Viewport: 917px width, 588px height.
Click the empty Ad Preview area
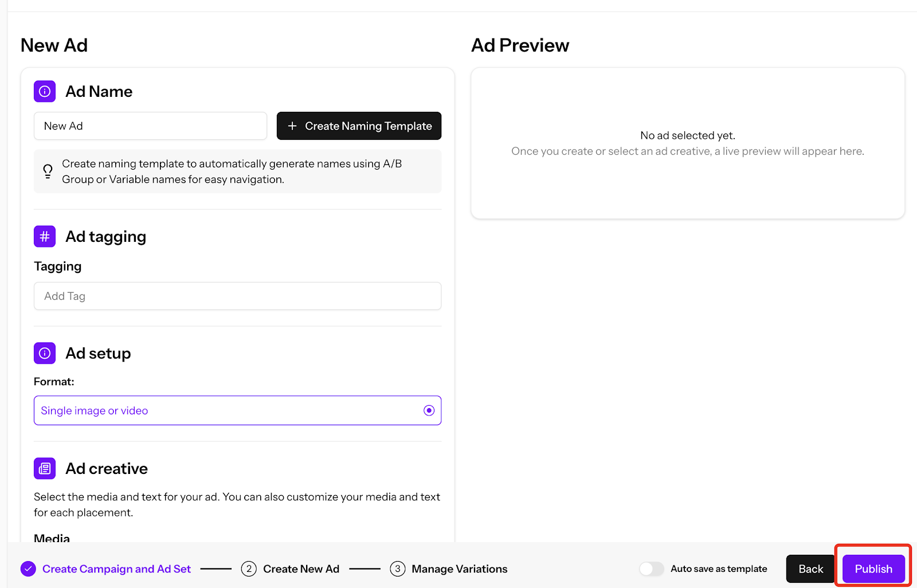point(687,143)
